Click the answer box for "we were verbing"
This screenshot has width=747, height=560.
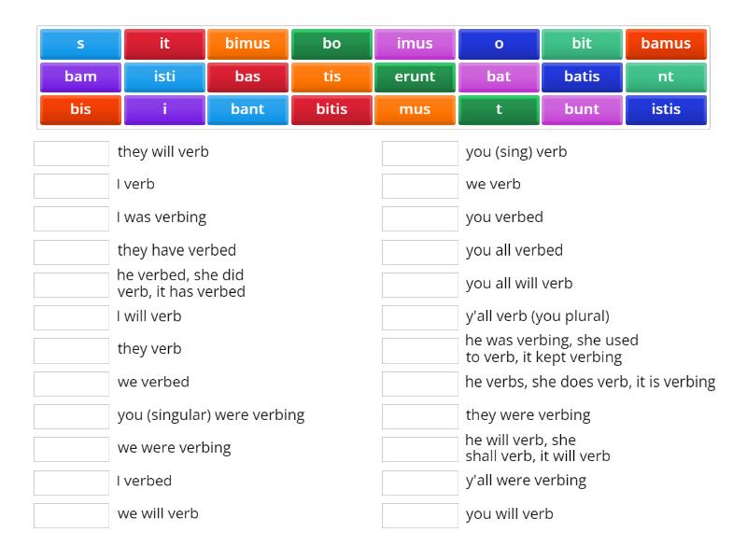(71, 448)
